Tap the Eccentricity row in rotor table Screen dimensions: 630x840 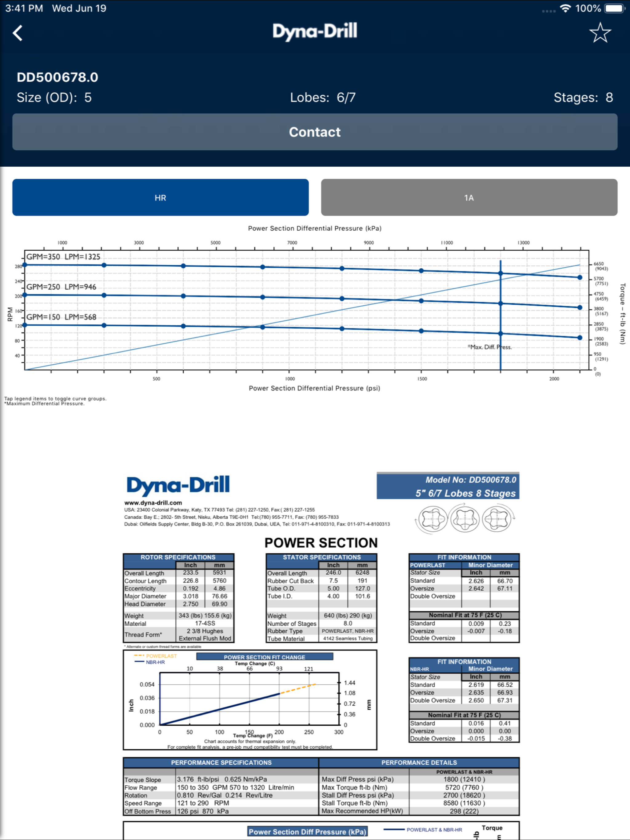point(178,588)
